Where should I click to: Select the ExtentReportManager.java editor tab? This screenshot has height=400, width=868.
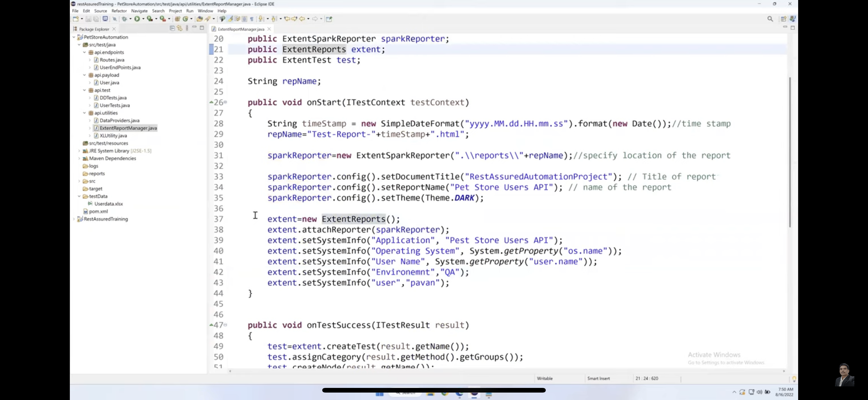[x=241, y=29]
